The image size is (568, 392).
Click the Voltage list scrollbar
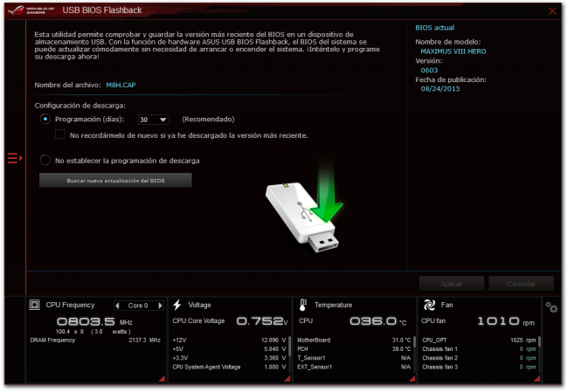(x=289, y=347)
